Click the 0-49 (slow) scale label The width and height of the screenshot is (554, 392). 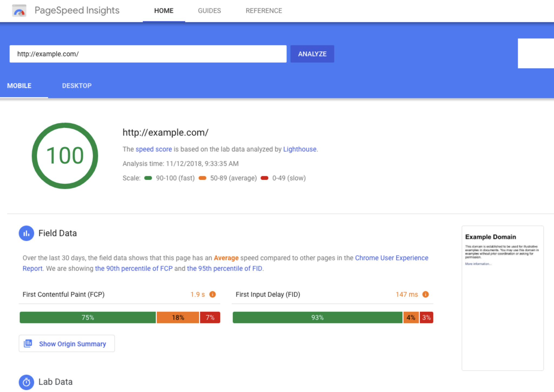289,178
